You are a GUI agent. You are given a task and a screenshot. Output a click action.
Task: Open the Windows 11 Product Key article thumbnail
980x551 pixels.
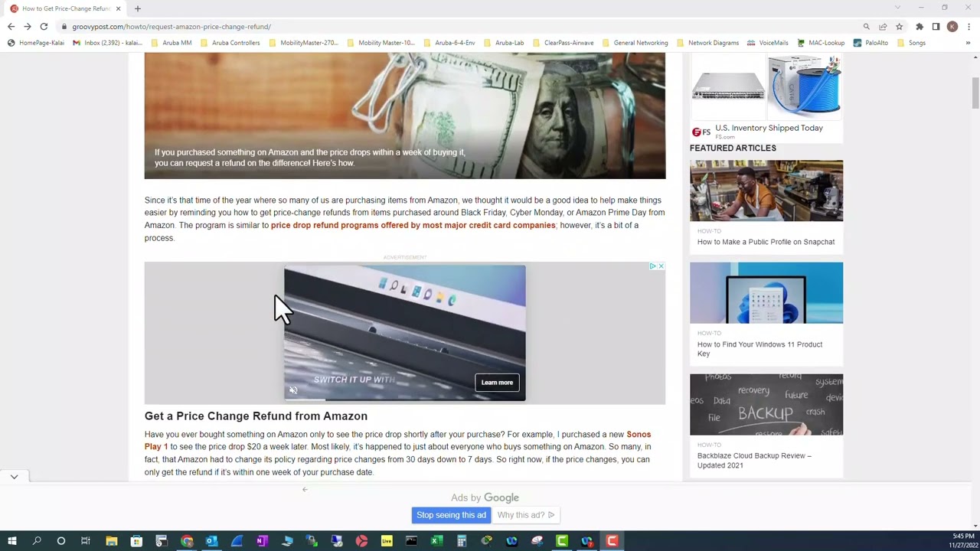pyautogui.click(x=766, y=293)
